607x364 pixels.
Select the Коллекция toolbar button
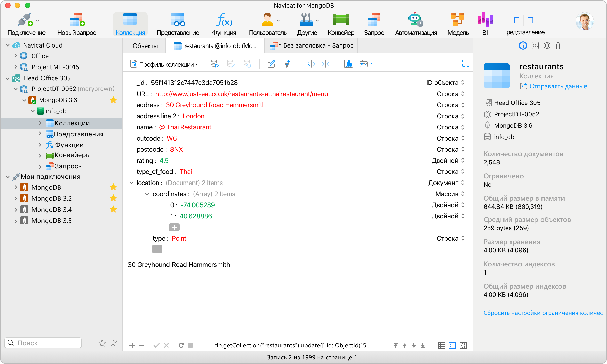(130, 24)
